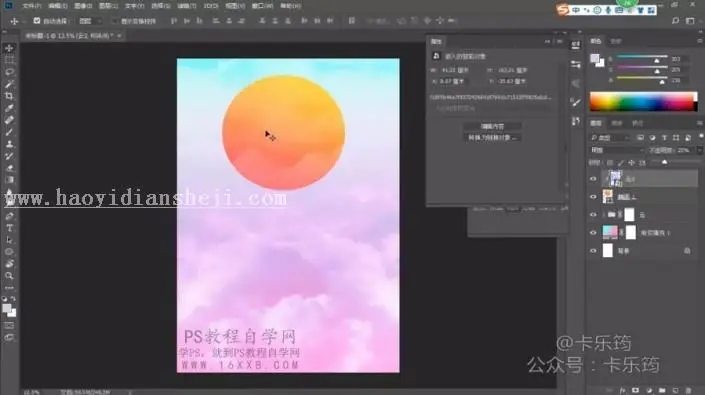705x395 pixels.
Task: Hide the gradient fill layer
Action: click(x=593, y=233)
